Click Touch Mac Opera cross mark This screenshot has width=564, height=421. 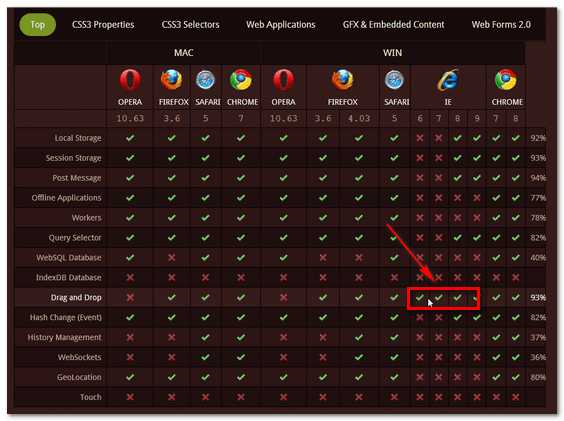pyautogui.click(x=130, y=397)
